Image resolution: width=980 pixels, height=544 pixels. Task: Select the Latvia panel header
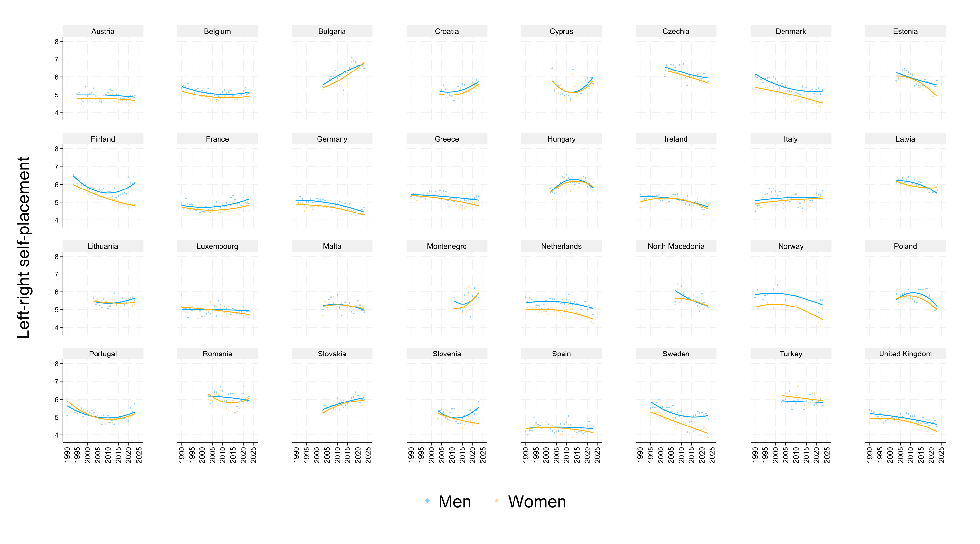point(906,139)
